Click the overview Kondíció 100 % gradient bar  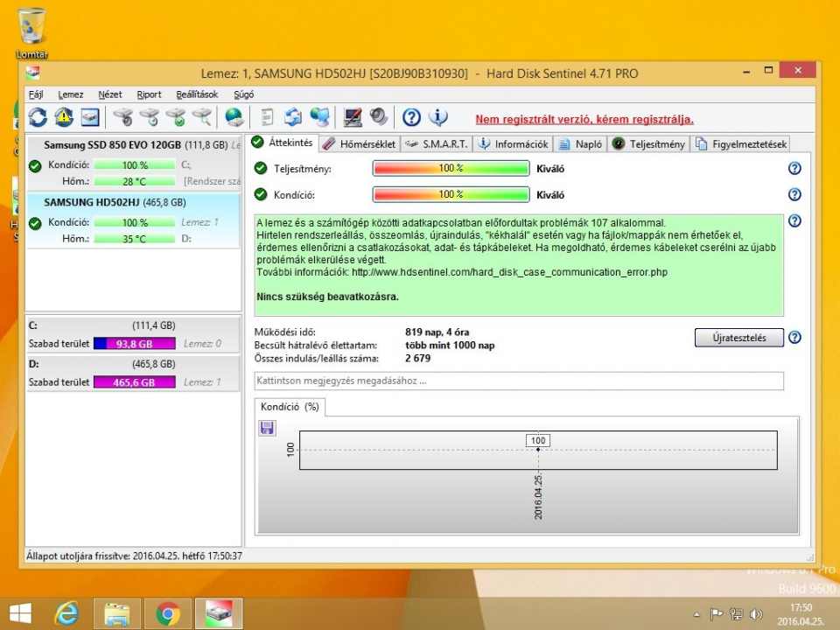(x=451, y=194)
